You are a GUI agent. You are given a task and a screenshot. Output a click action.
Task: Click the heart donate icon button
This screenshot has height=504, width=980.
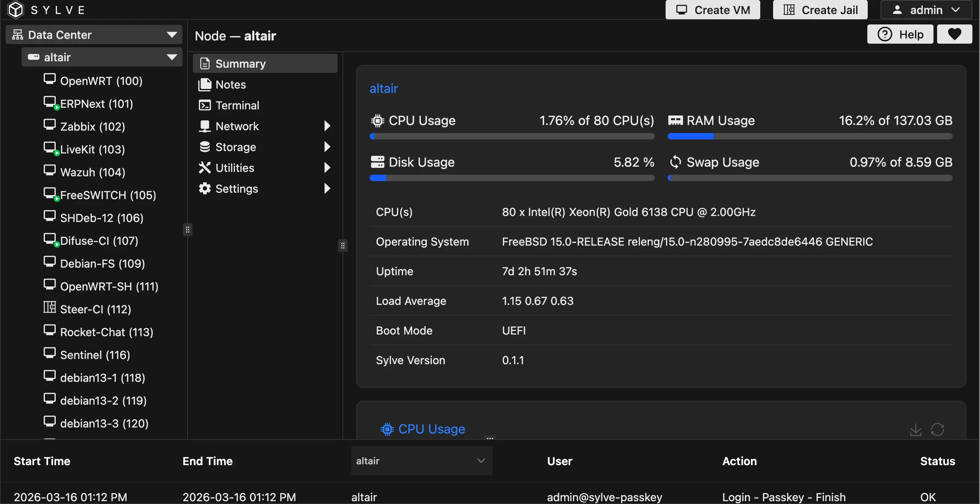coord(954,34)
